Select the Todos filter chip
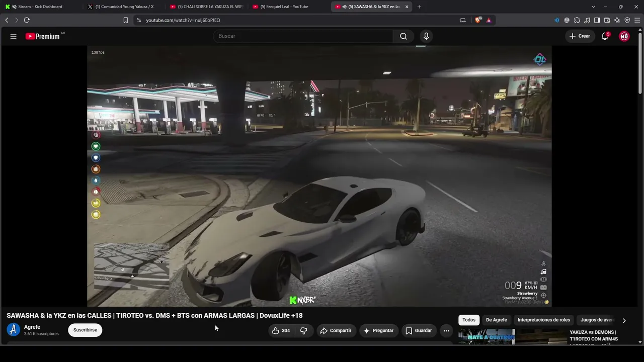 click(x=469, y=320)
